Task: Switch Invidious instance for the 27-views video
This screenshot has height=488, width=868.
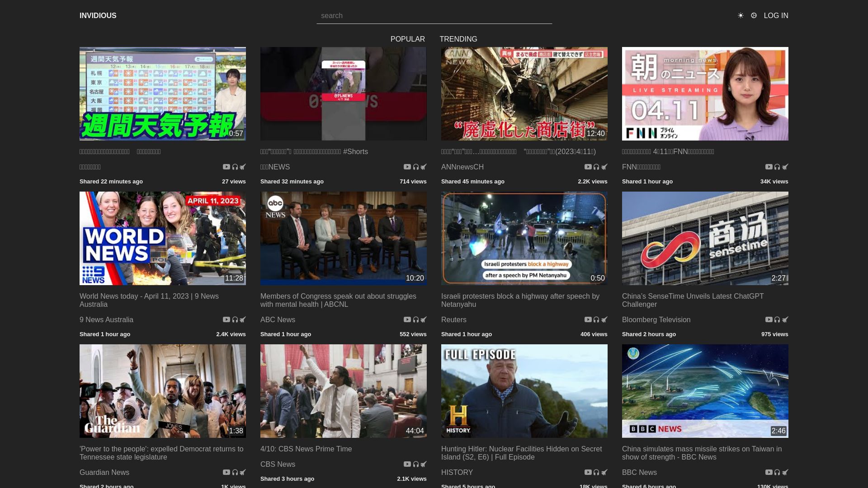Action: point(243,167)
